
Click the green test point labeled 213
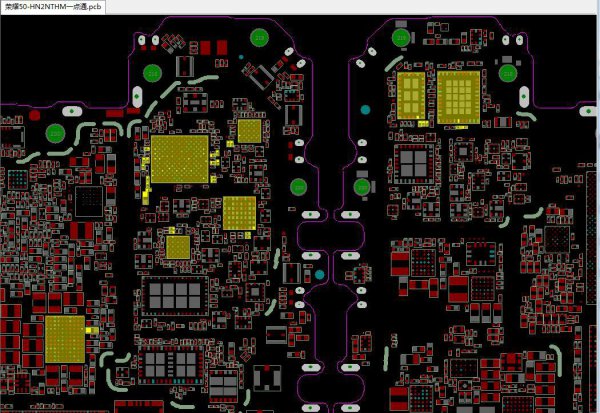coord(258,38)
